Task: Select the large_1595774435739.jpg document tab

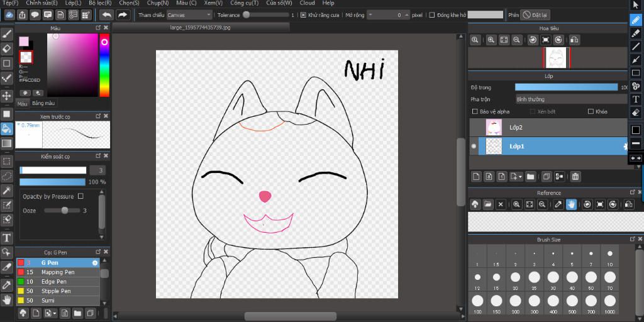Action: point(201,28)
